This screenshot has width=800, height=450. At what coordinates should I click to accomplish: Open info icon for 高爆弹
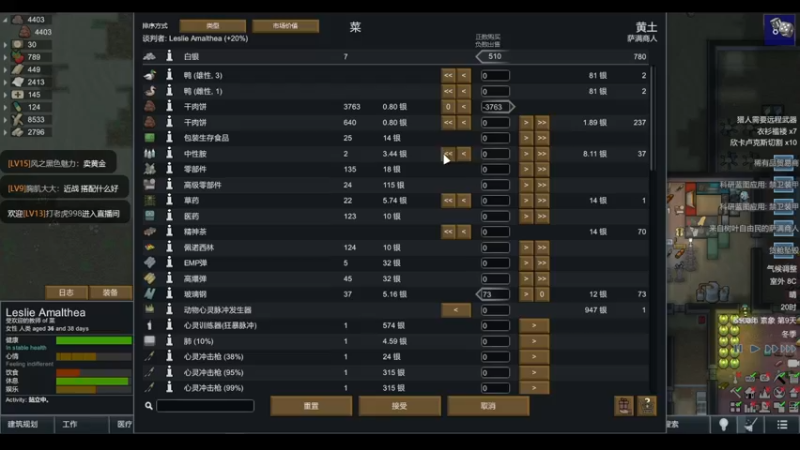pyautogui.click(x=169, y=279)
